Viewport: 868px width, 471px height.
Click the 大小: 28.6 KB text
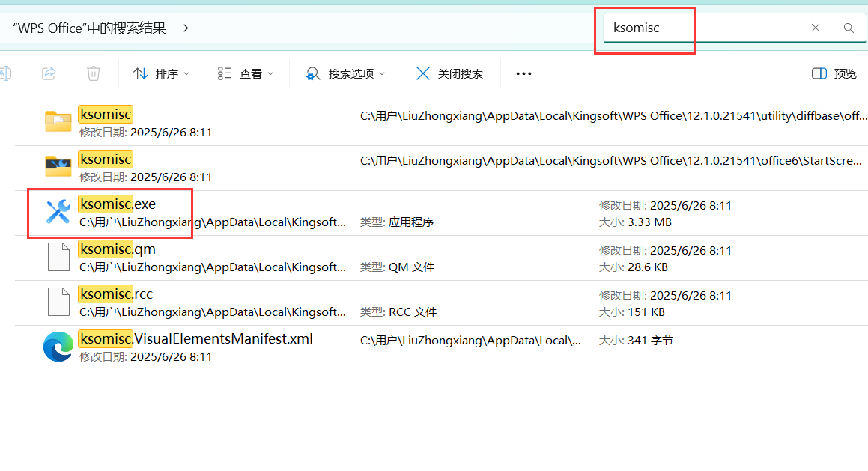tap(634, 267)
